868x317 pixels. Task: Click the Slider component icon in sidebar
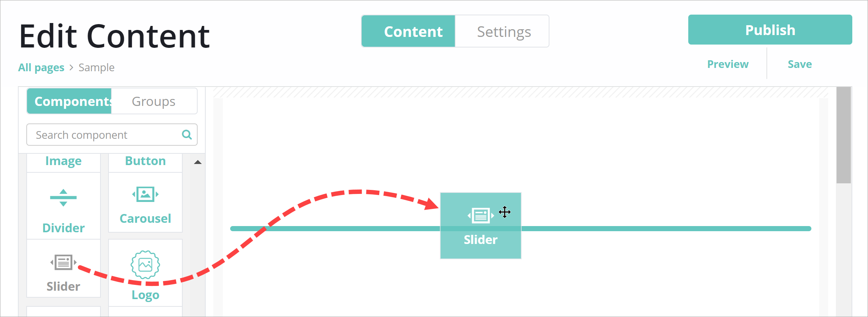[x=63, y=262]
